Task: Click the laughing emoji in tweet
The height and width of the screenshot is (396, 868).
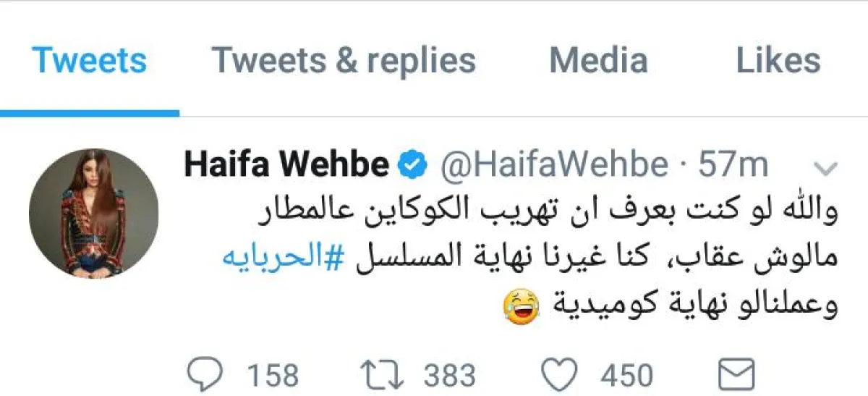Action: (x=522, y=306)
